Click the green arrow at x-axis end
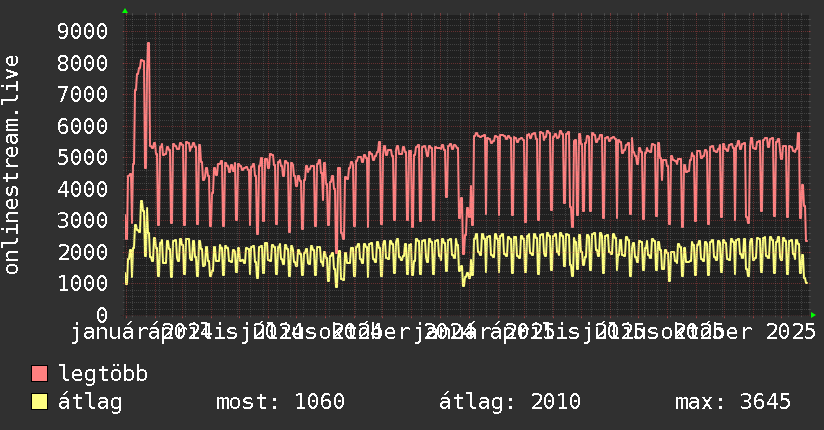Screen dimensions: 824x430 (x=813, y=315)
